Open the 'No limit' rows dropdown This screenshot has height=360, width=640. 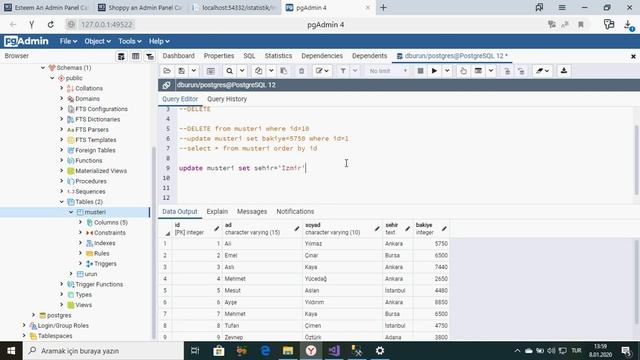pos(388,71)
